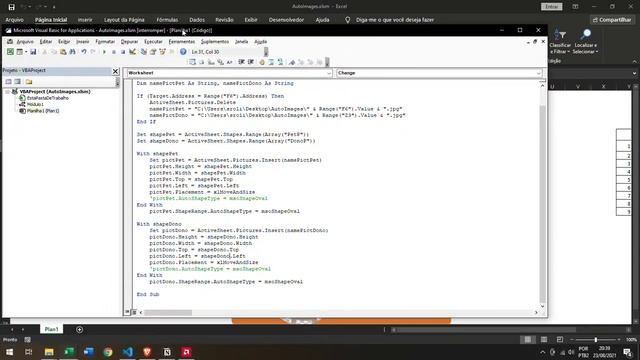The height and width of the screenshot is (360, 640).
Task: Open VBA Depurar menu
Action: [x=129, y=42]
